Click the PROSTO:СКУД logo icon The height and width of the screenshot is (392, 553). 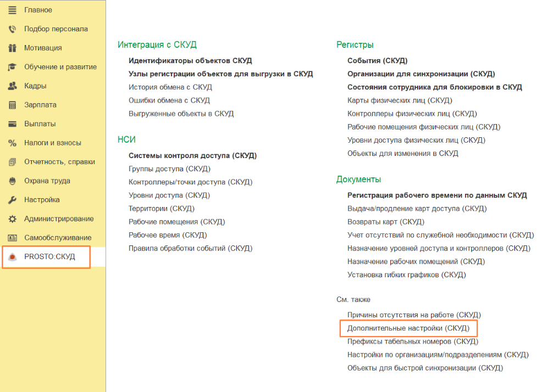[13, 257]
